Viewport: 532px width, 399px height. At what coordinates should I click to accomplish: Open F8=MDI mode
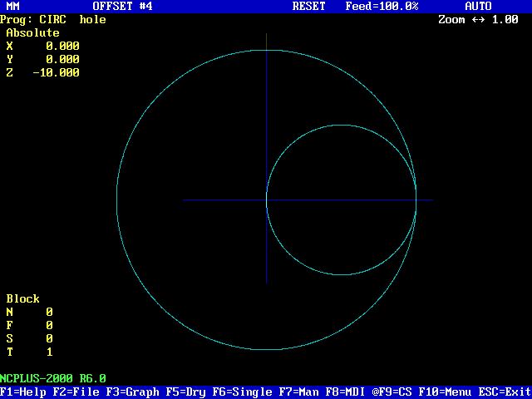point(346,392)
